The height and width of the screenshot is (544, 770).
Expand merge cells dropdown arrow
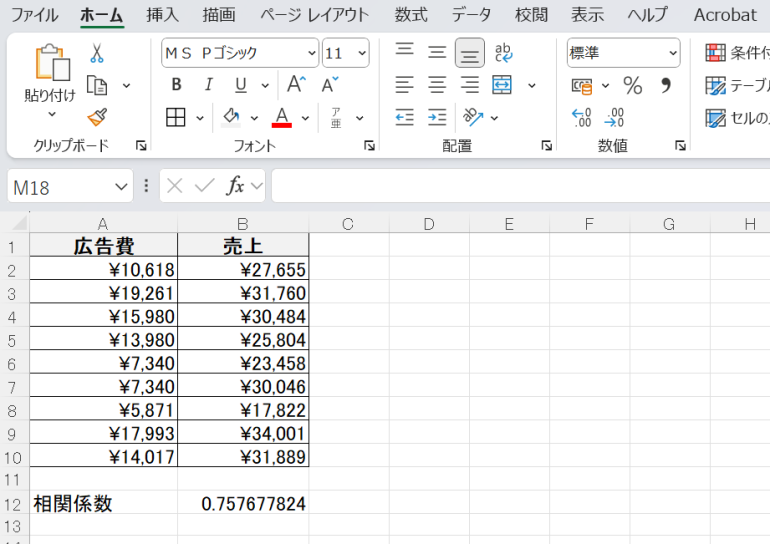[x=531, y=85]
